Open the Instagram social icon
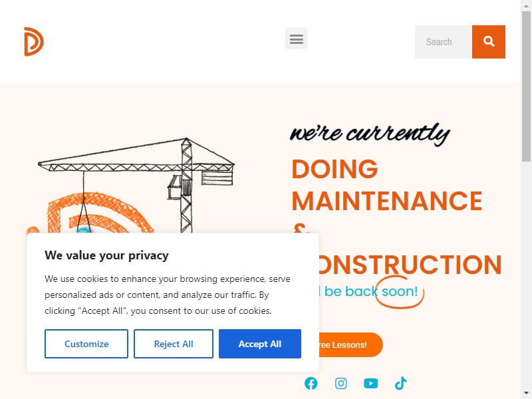This screenshot has width=532, height=399. tap(341, 384)
